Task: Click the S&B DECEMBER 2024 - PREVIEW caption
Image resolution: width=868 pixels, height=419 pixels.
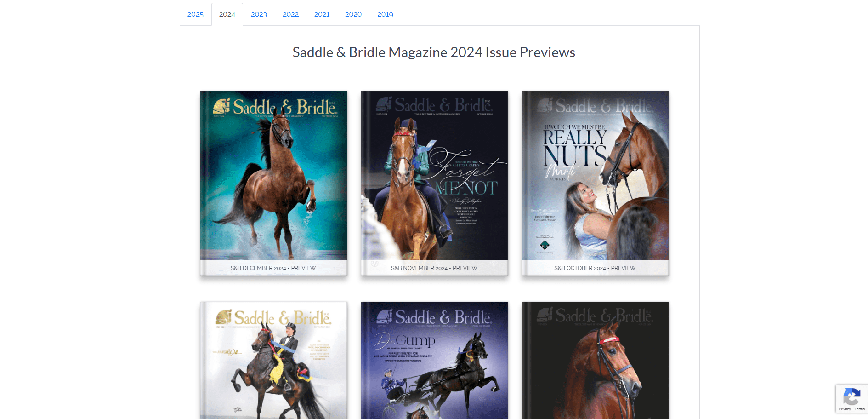Action: (x=273, y=268)
